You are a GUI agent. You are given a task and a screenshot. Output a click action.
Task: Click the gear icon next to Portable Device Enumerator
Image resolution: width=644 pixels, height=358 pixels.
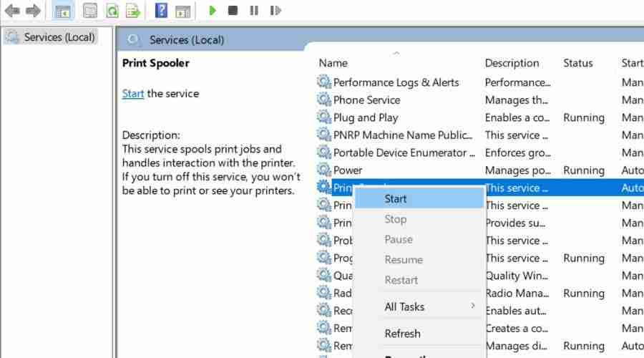click(x=323, y=153)
